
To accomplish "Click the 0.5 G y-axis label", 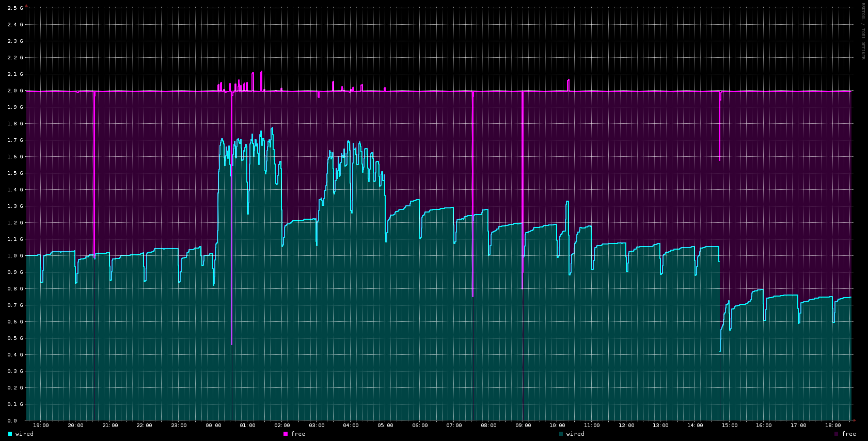I will click(15, 338).
